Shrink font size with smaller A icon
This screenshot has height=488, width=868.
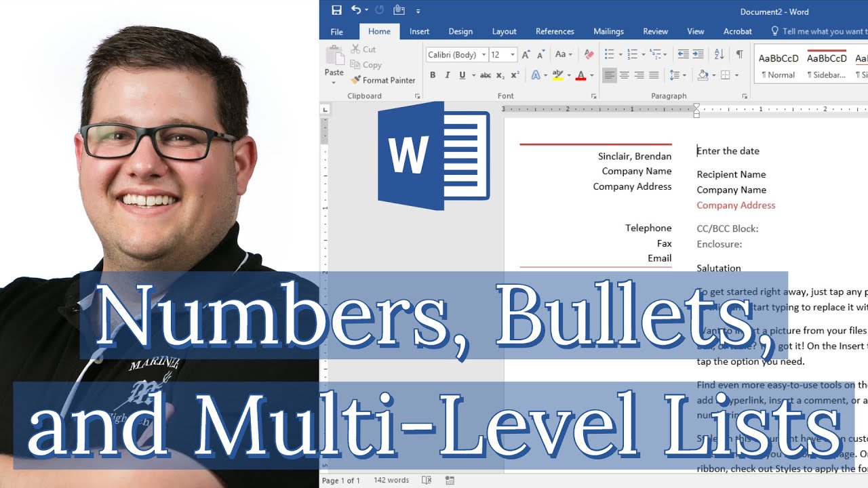(x=541, y=55)
